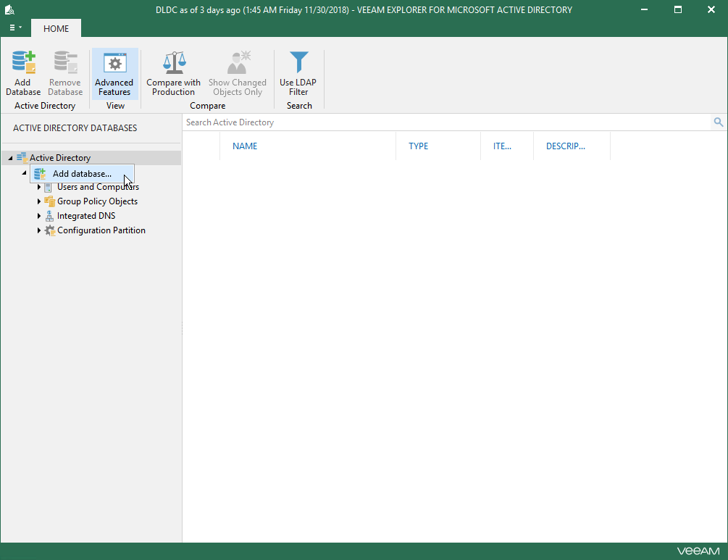Viewport: 728px width, 560px height.
Task: Collapse the database node under Active Directory
Action: pos(24,172)
